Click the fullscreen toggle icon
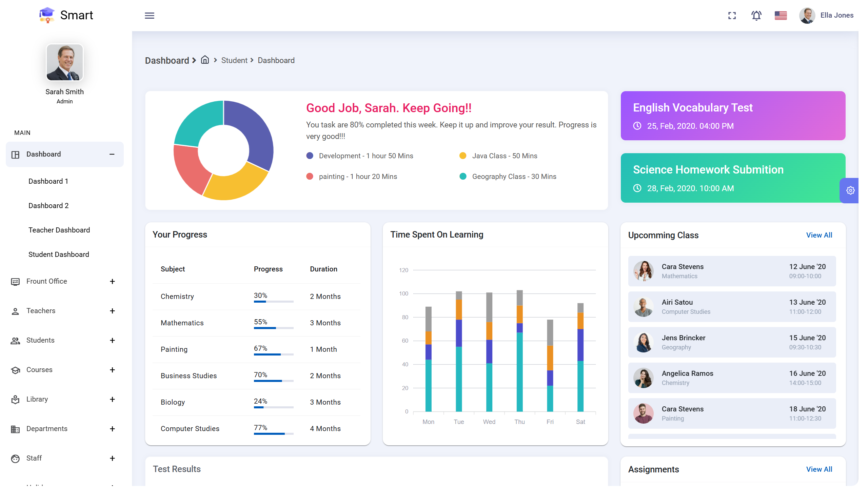 click(732, 15)
